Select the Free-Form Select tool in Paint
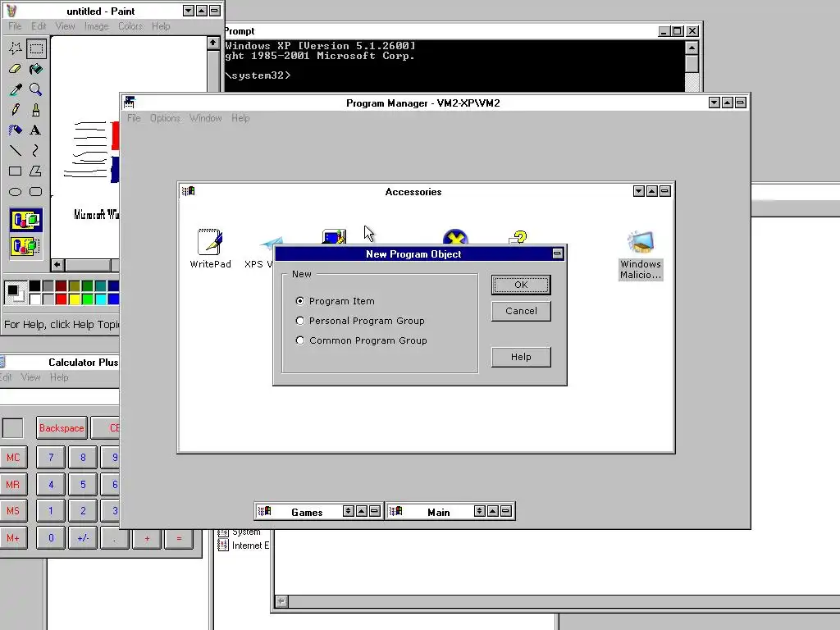The width and height of the screenshot is (840, 630). [x=15, y=48]
